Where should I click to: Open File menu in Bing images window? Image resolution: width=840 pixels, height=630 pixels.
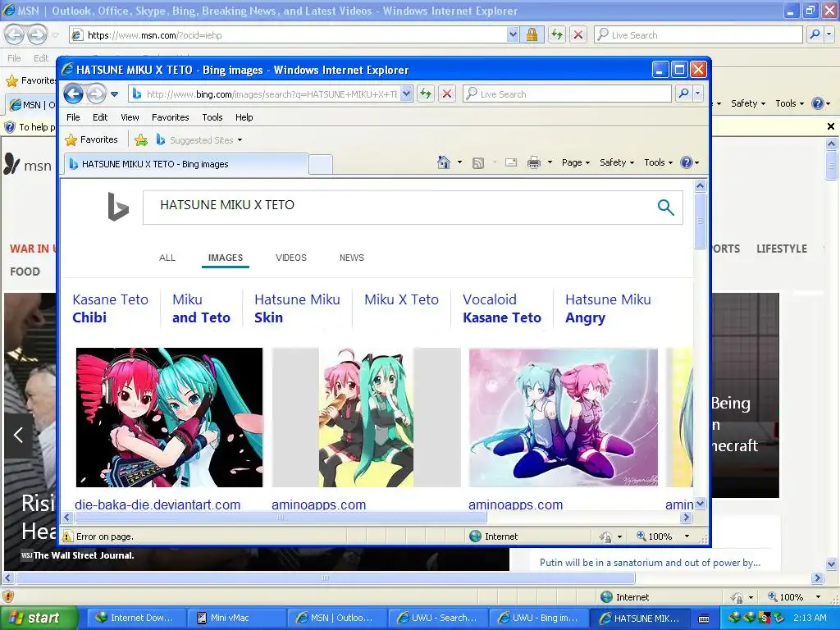(73, 117)
